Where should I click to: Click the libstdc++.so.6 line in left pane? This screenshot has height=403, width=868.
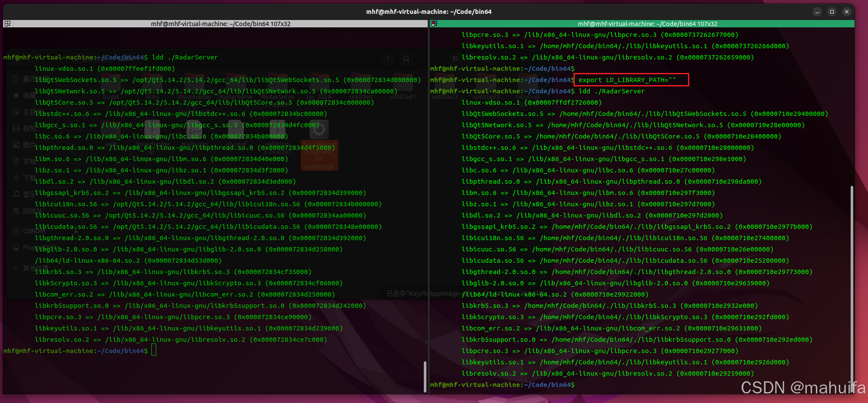[181, 114]
